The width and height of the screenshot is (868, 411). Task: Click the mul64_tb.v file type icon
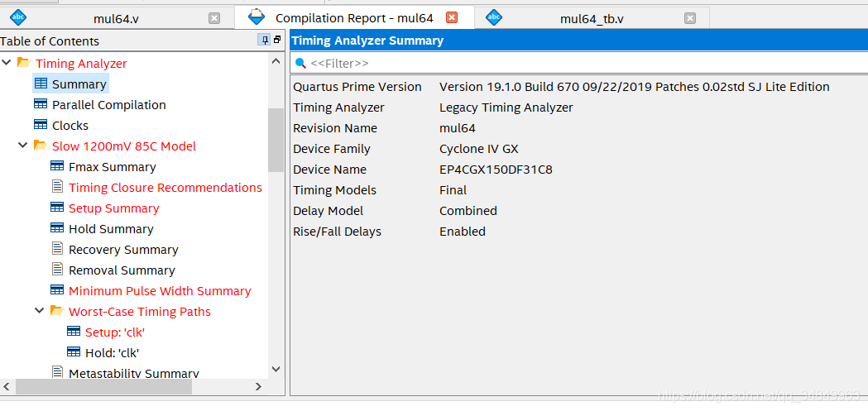point(494,17)
